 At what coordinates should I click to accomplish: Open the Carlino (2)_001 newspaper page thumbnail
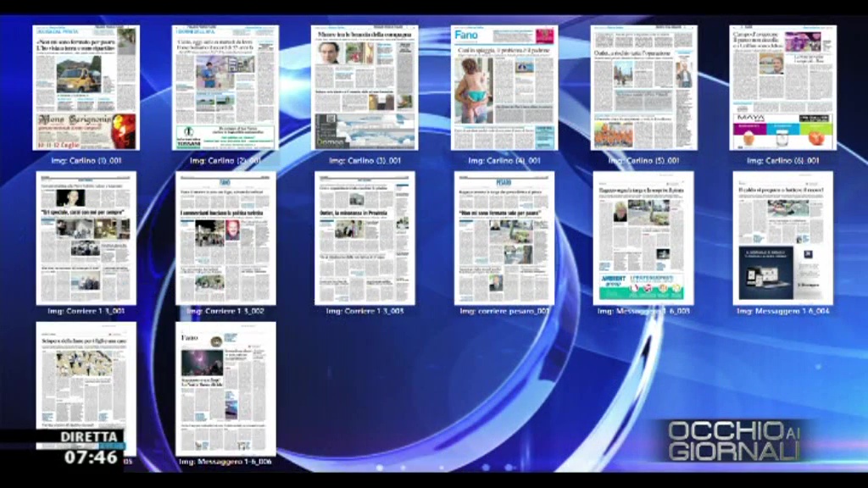pyautogui.click(x=225, y=87)
